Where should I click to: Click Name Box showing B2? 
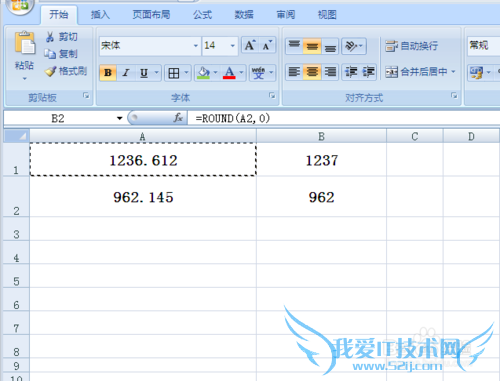[x=59, y=118]
